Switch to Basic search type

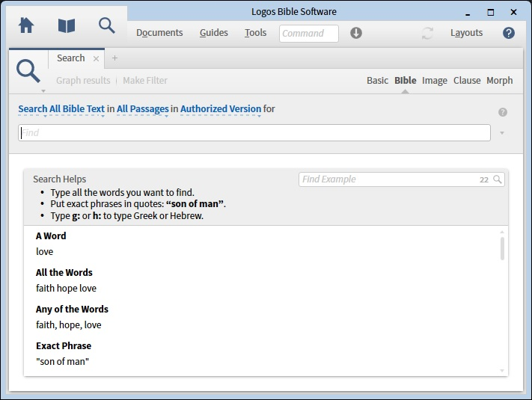377,81
